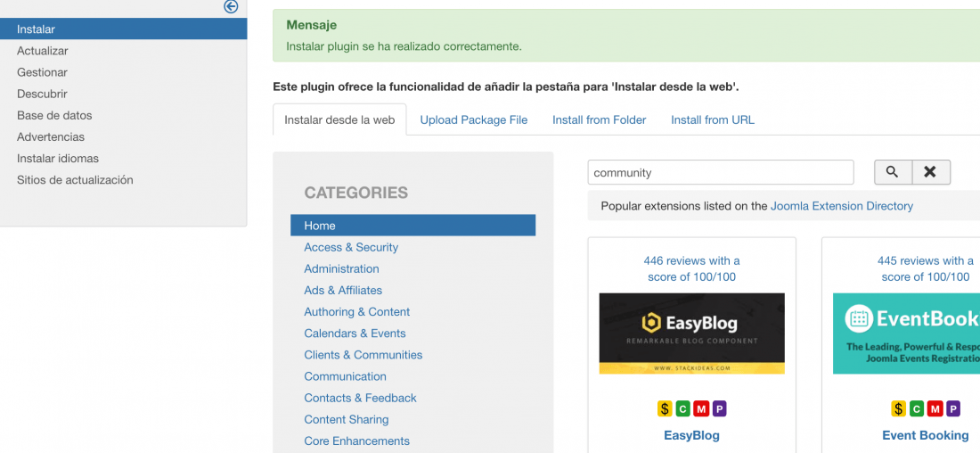Click EasyBlog's red M module icon
Screen dimensions: 980x453
[701, 409]
